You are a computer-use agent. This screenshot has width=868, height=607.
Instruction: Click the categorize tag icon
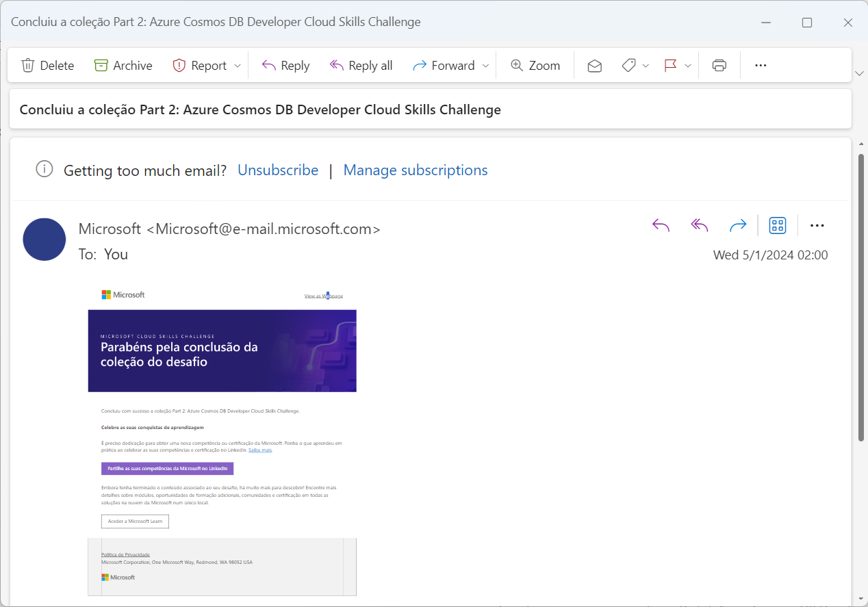(x=629, y=66)
